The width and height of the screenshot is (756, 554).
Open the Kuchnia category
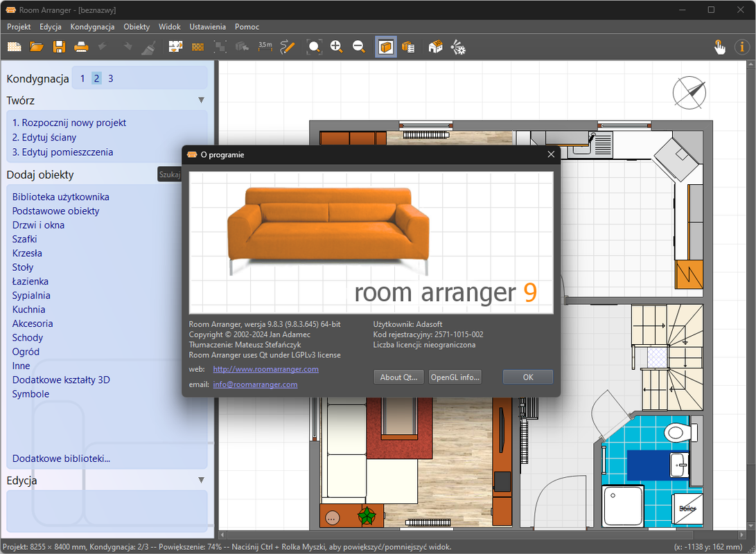coord(28,310)
